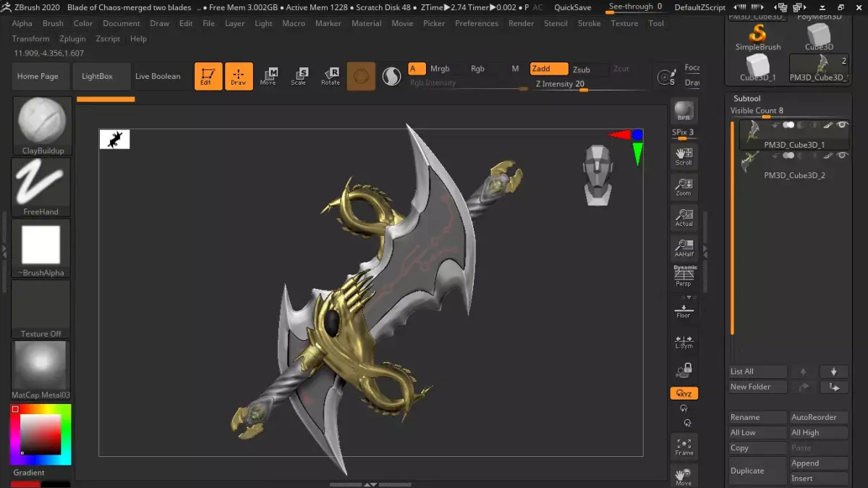Select the SimpleBrush tool

tap(758, 37)
